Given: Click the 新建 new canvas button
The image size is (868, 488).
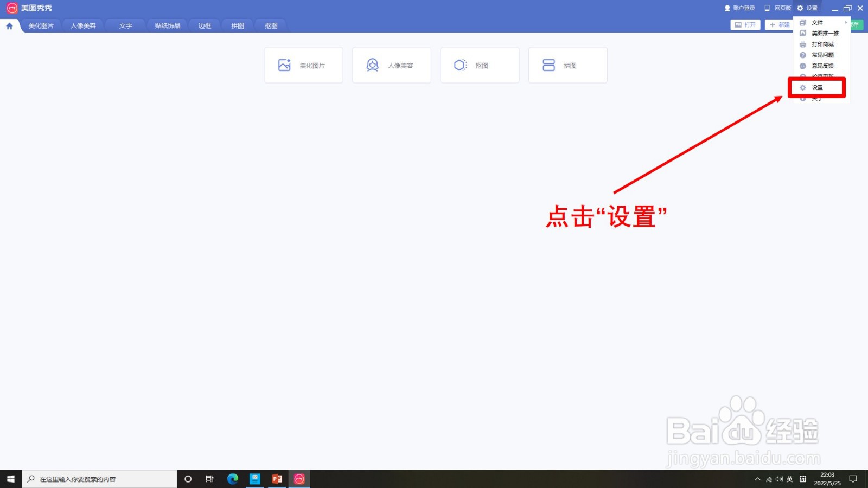Looking at the screenshot, I should [x=780, y=25].
